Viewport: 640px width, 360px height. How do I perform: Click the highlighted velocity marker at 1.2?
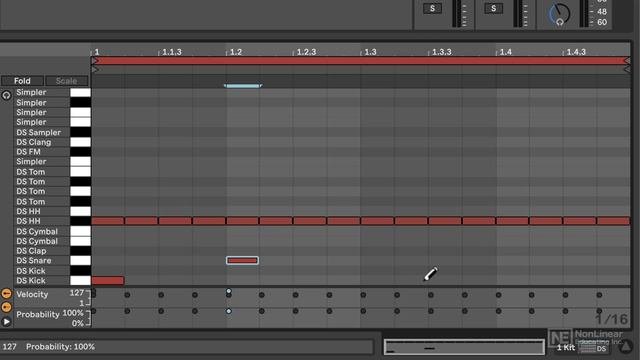click(x=229, y=291)
